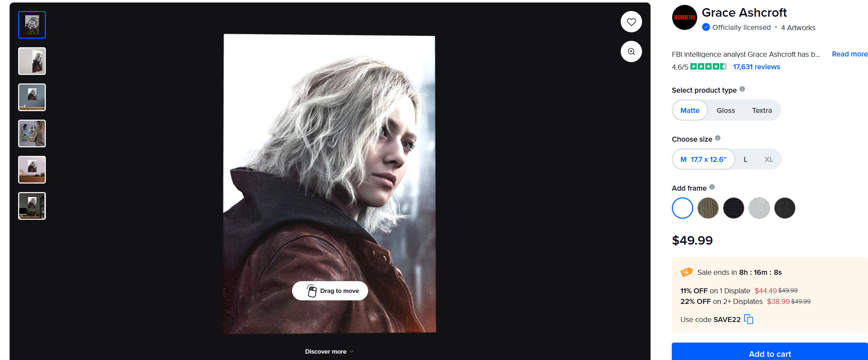Add artwork to favorites with heart icon
Viewport: 868px width, 360px height.
[x=631, y=22]
